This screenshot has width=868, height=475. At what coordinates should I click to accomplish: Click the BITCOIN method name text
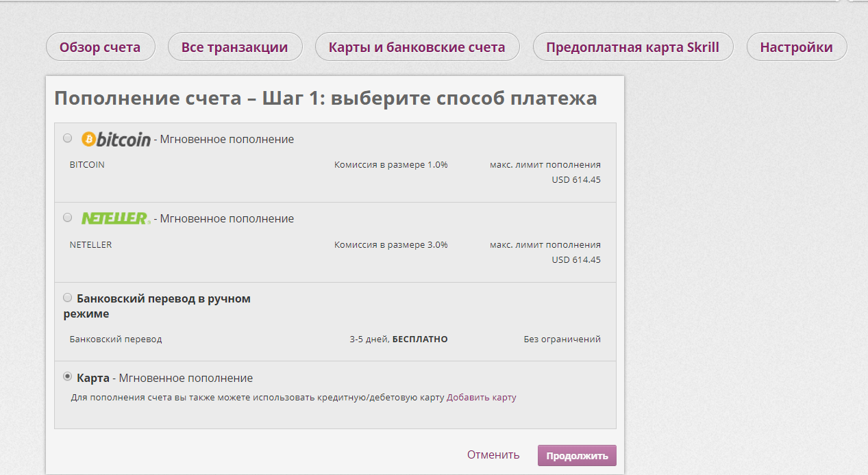point(87,165)
